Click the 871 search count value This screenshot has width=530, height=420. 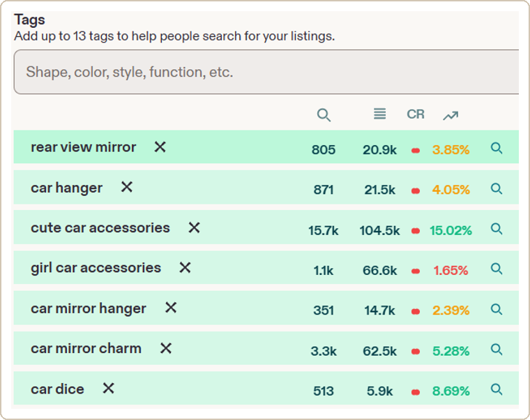point(324,190)
